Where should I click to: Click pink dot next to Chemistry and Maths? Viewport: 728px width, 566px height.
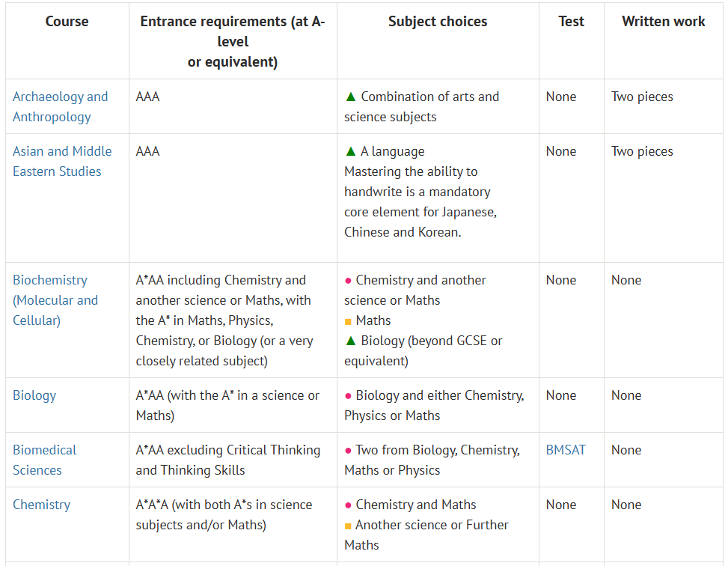(x=348, y=505)
